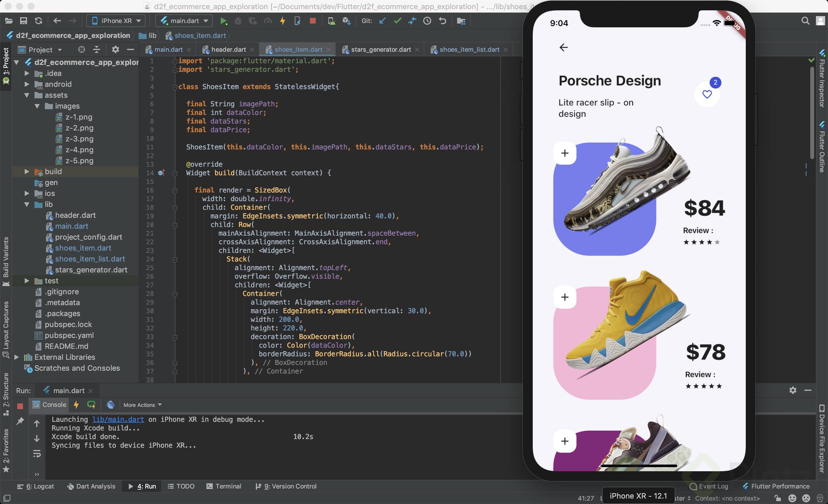Toggle the code fold arrow at line 14
Screen dimensions: 828x504
click(x=175, y=173)
